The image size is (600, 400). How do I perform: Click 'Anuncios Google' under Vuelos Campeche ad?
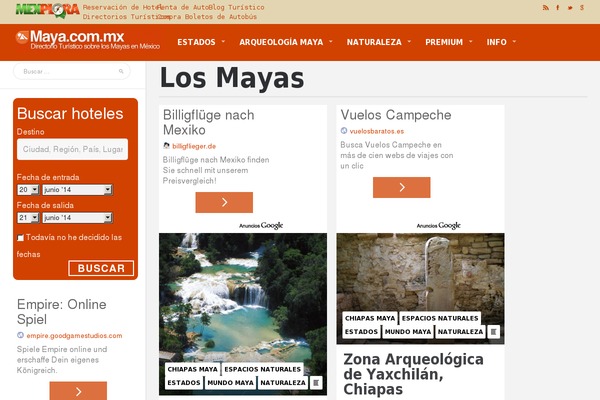tap(439, 225)
